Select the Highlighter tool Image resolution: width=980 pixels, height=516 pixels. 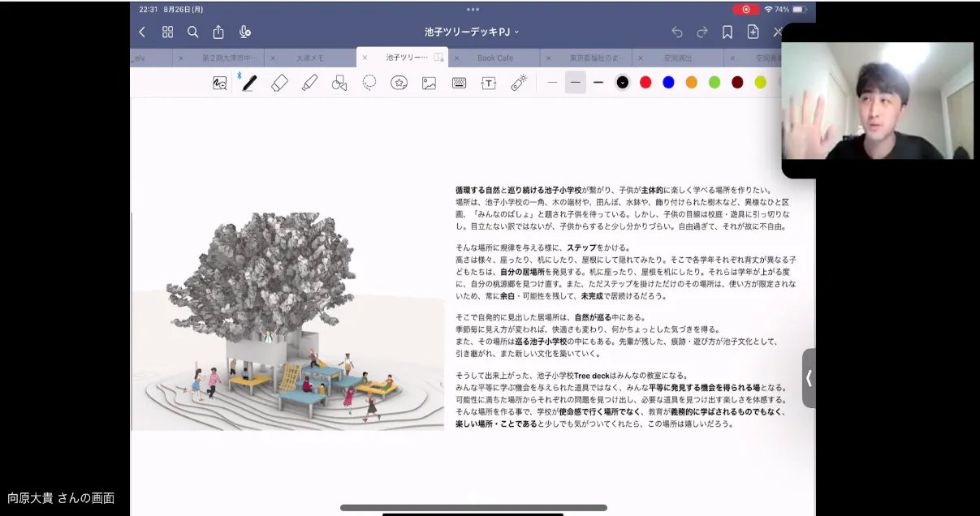309,83
